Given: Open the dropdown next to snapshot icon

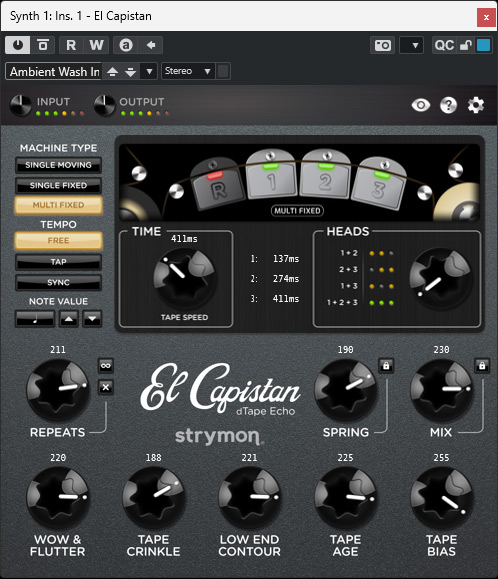Looking at the screenshot, I should coord(412,45).
